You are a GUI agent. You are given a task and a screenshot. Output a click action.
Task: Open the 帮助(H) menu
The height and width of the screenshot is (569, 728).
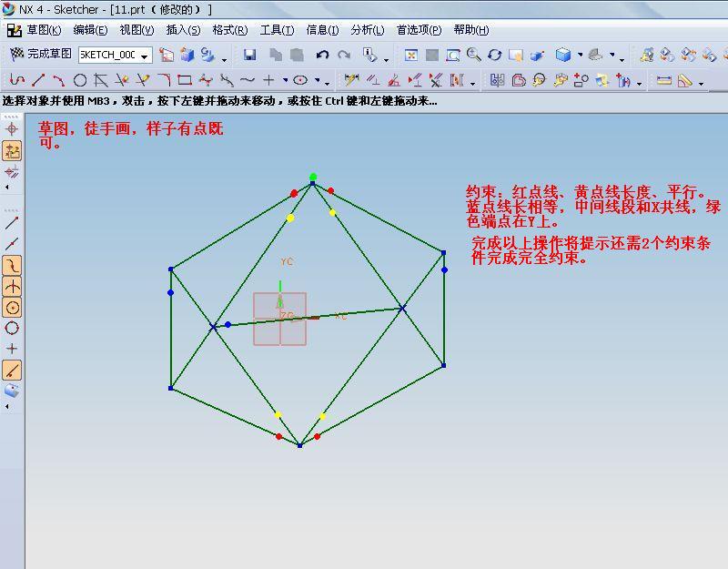click(471, 30)
